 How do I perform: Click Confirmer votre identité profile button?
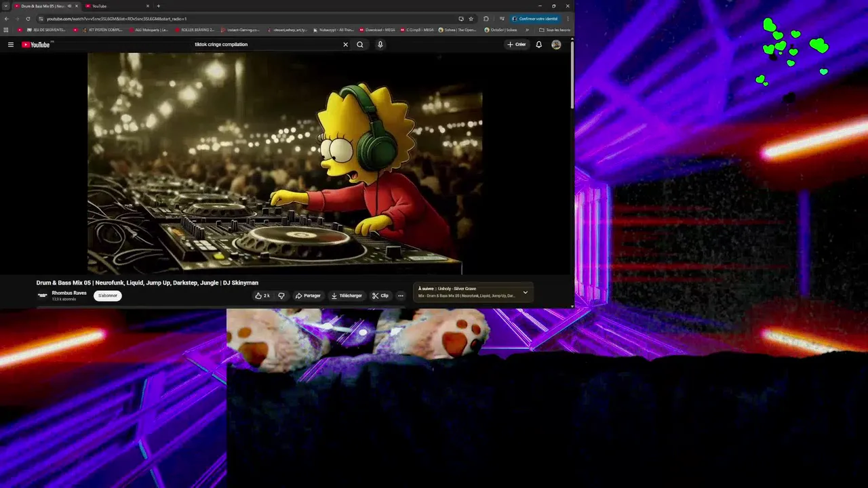click(x=535, y=18)
